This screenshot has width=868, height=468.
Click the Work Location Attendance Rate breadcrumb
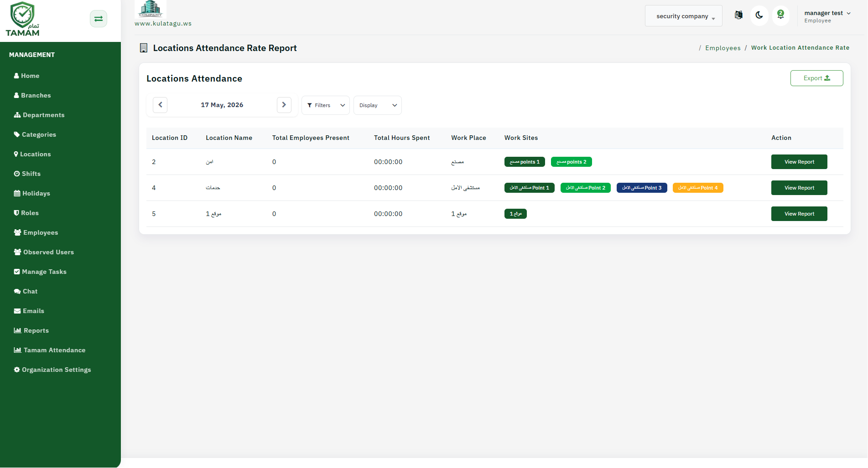tap(800, 48)
